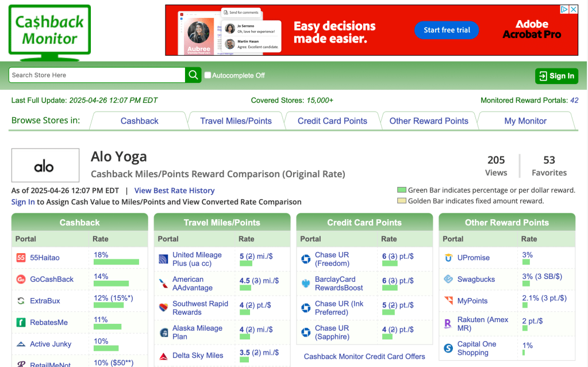Click the Search Store Here input field
The width and height of the screenshot is (588, 367).
(x=97, y=75)
